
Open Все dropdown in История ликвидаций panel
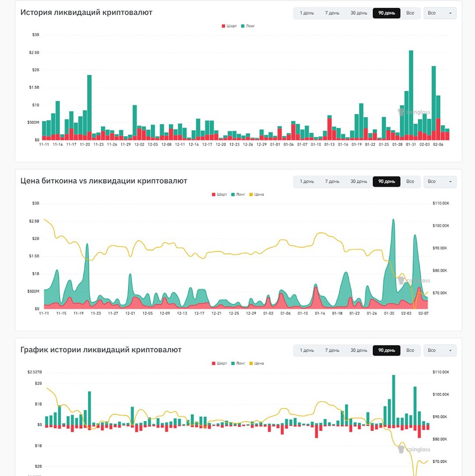[x=440, y=13]
